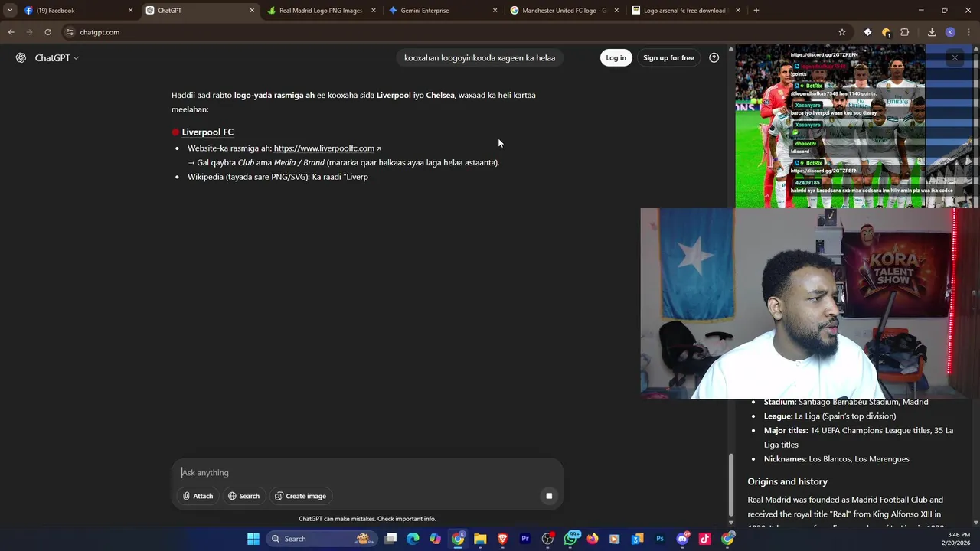The width and height of the screenshot is (980, 551).
Task: Open Discord from the taskbar
Action: click(x=682, y=539)
